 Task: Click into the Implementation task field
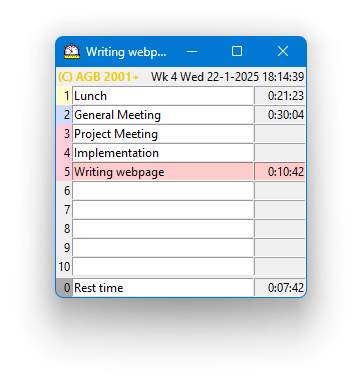point(163,153)
